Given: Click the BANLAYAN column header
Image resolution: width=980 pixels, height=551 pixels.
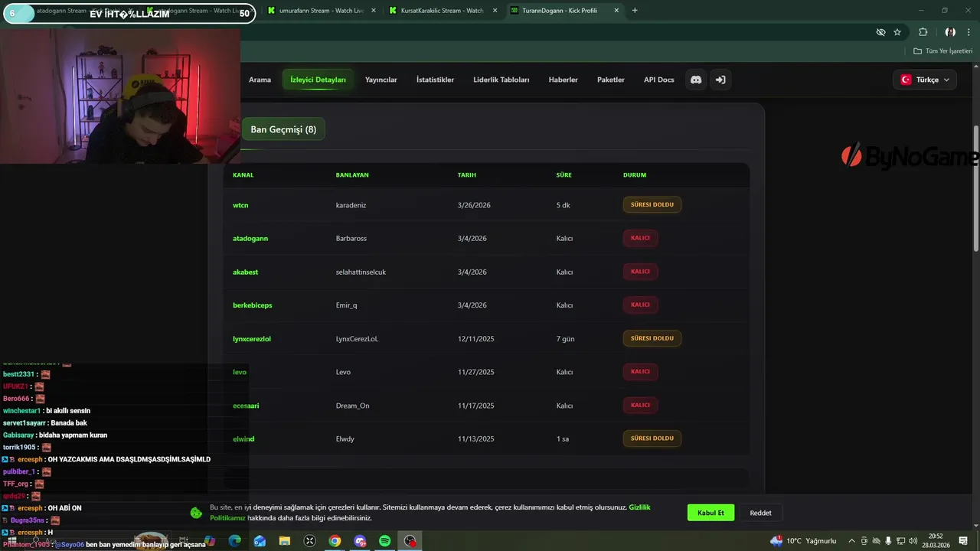Looking at the screenshot, I should [352, 174].
